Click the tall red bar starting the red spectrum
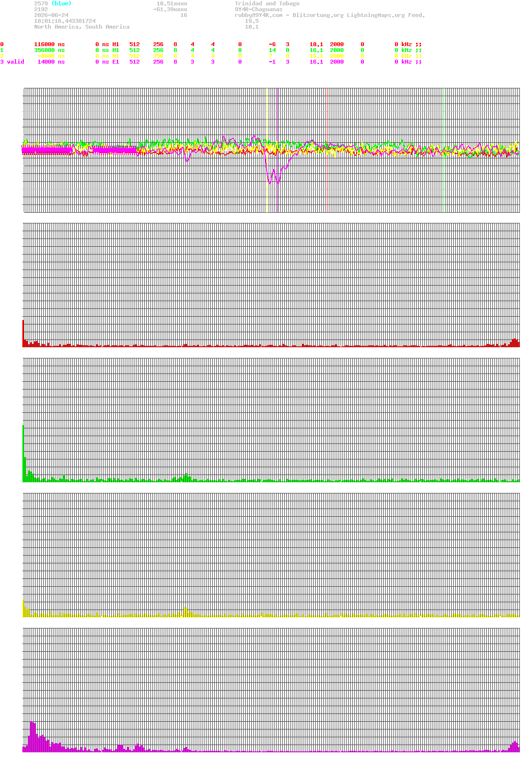The image size is (532, 763). coord(23,333)
